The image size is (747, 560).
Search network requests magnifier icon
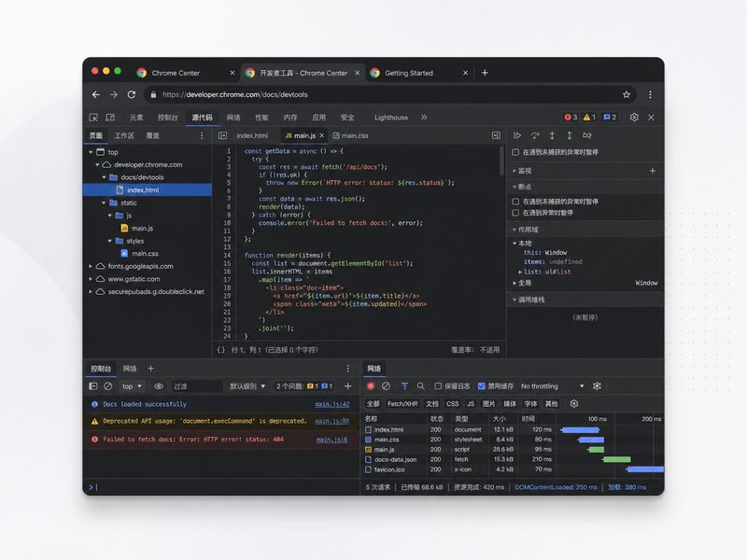point(421,386)
